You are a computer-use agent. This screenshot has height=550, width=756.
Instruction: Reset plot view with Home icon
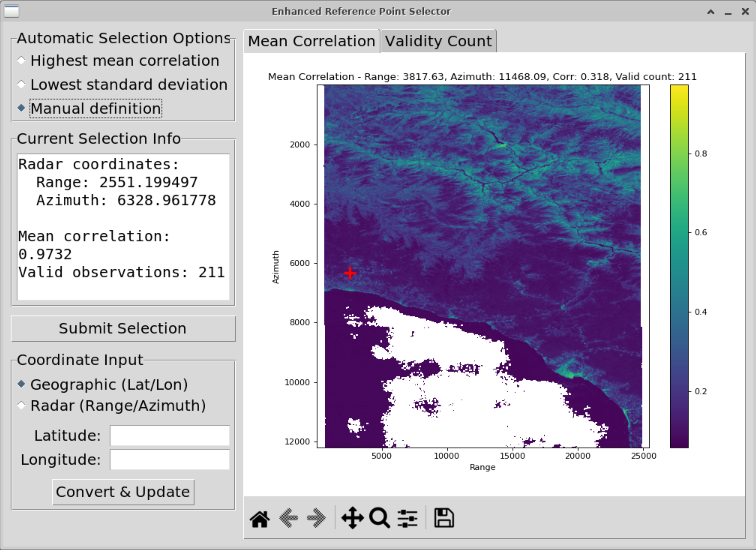tap(260, 519)
